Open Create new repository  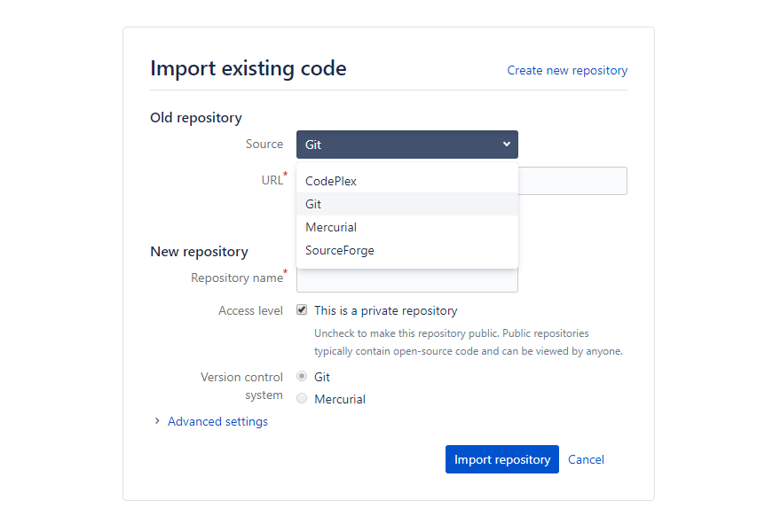567,70
